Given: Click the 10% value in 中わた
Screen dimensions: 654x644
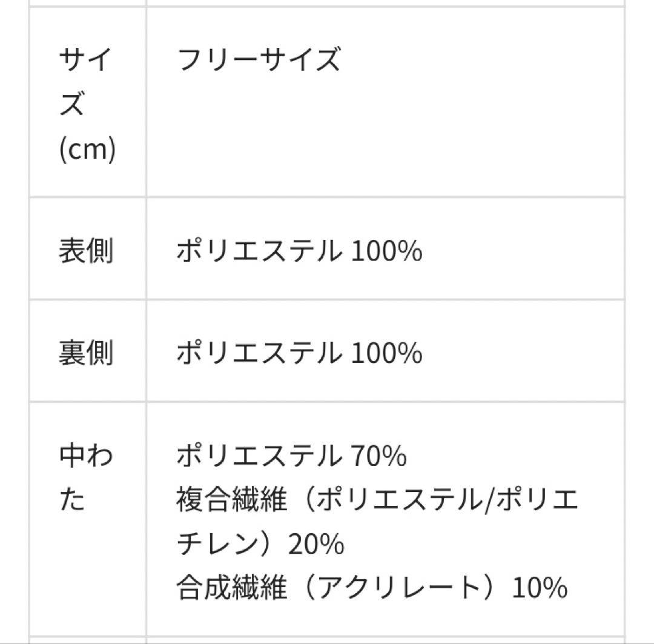Looking at the screenshot, I should tap(540, 588).
